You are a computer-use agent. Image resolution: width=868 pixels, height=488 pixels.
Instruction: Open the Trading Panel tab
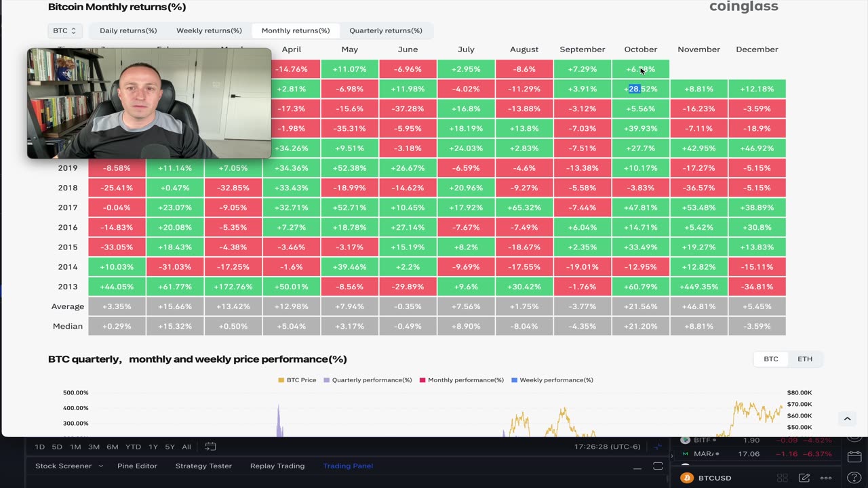[348, 466]
